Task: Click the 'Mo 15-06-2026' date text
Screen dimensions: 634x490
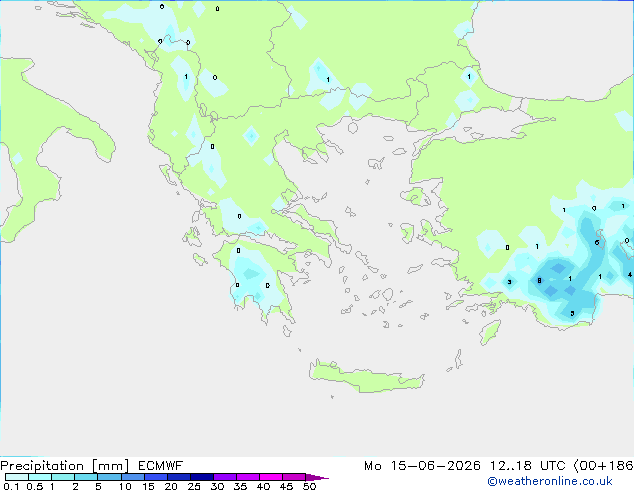Action: click(423, 466)
